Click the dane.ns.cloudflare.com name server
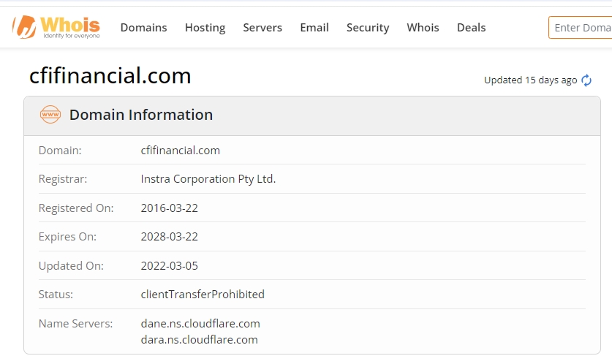Image resolution: width=612 pixels, height=364 pixels. click(200, 323)
